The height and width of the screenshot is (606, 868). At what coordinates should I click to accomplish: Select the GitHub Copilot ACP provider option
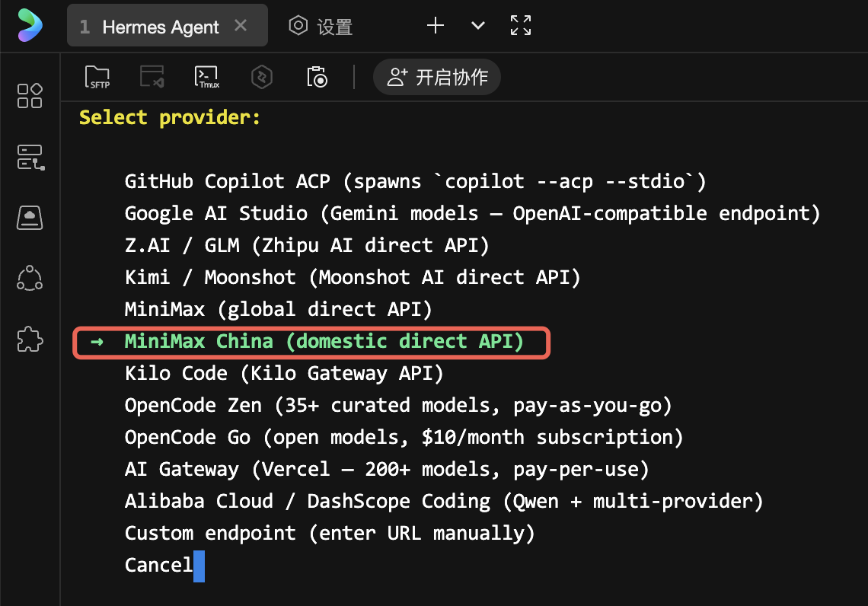click(x=415, y=181)
